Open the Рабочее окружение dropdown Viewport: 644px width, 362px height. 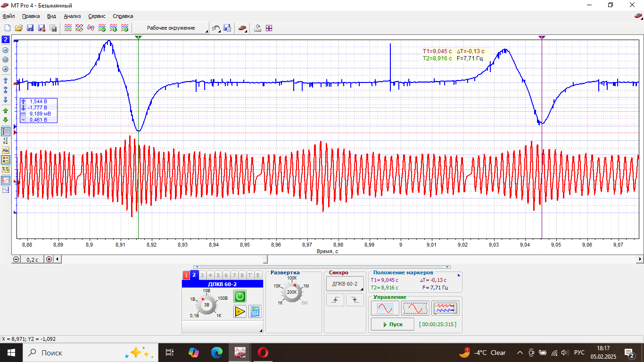click(x=171, y=28)
